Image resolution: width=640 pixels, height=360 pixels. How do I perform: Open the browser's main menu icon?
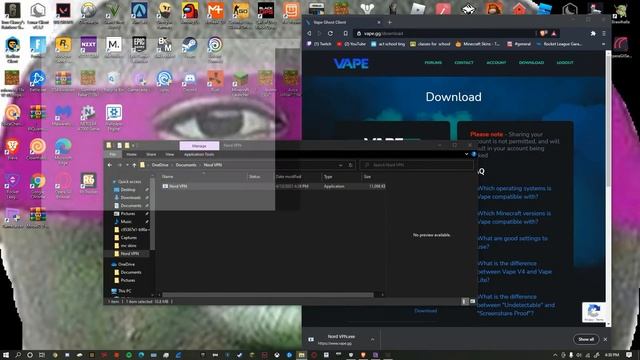604,33
